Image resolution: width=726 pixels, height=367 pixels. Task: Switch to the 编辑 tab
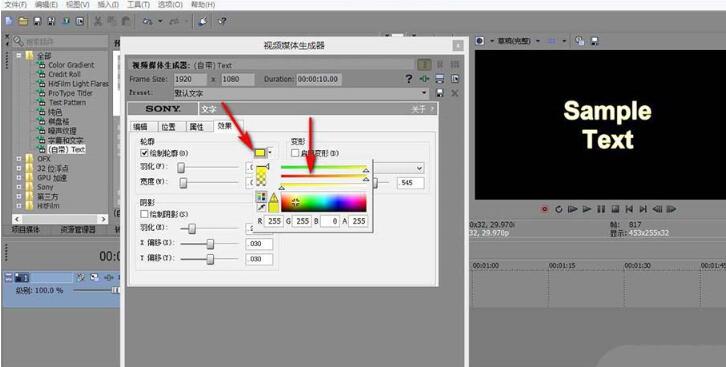tap(140, 127)
